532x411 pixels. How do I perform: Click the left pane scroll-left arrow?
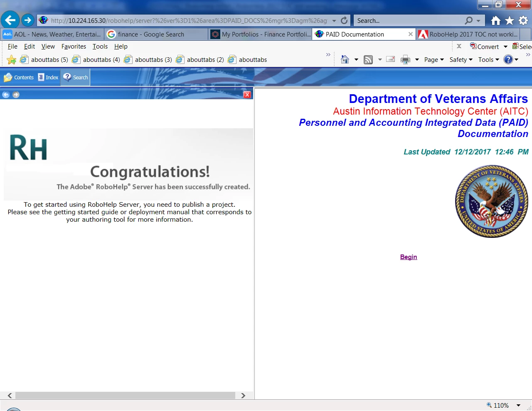pyautogui.click(x=10, y=395)
